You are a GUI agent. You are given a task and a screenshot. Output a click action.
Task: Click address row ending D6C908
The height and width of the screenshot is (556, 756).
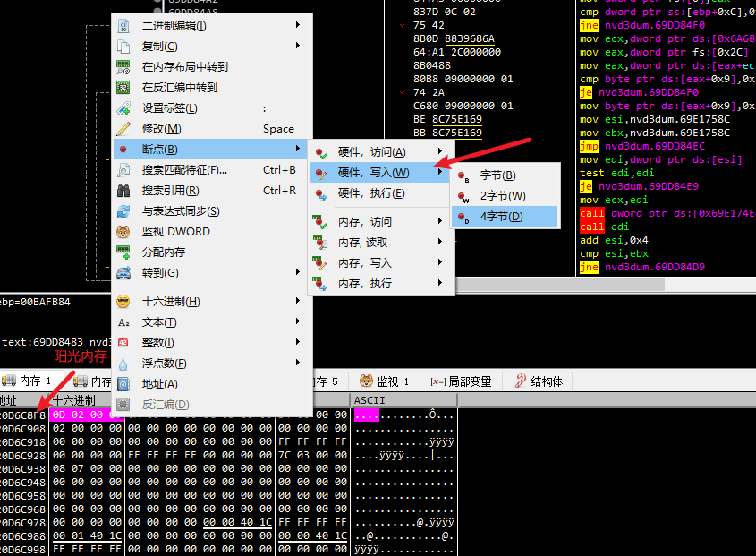tap(23, 429)
